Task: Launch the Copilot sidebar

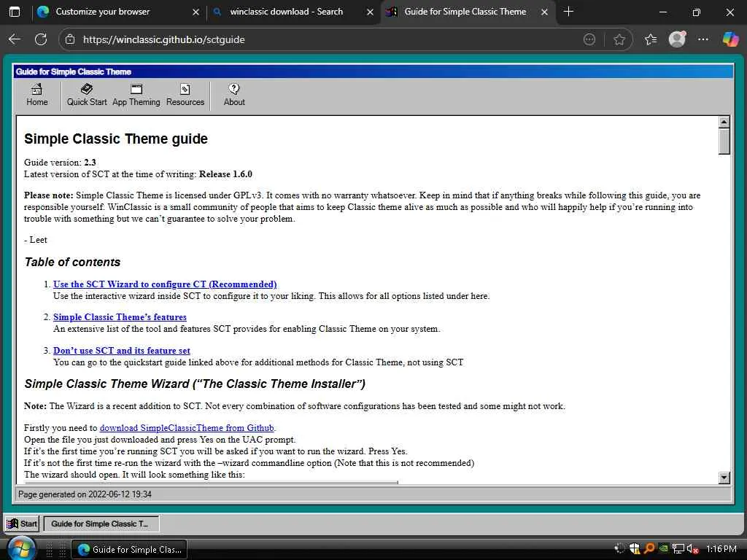Action: (x=729, y=39)
